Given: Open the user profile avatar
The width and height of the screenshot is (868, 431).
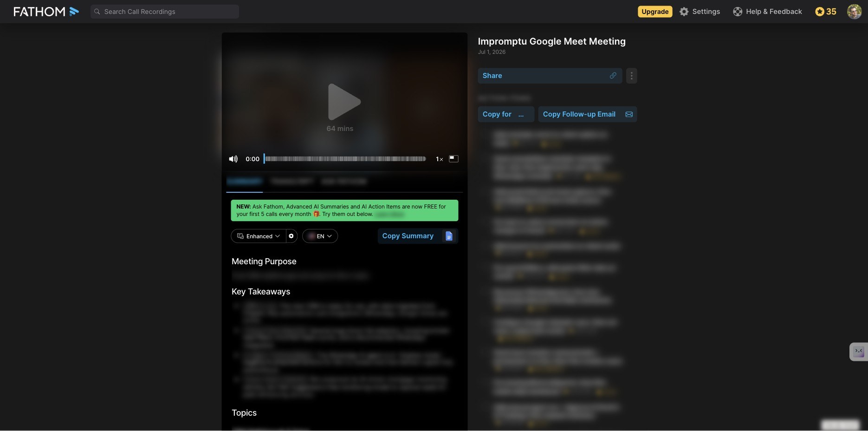Looking at the screenshot, I should coord(854,12).
